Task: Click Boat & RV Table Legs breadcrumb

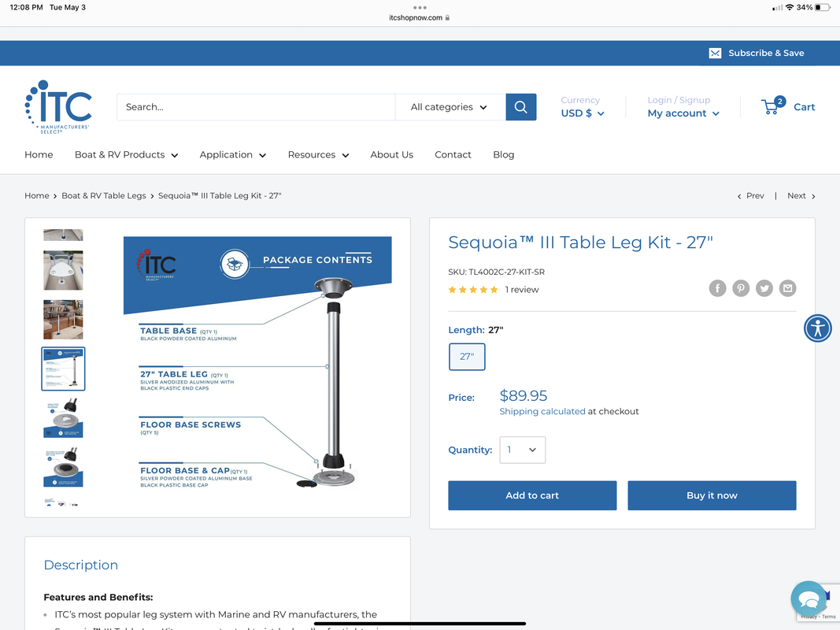Action: (103, 196)
